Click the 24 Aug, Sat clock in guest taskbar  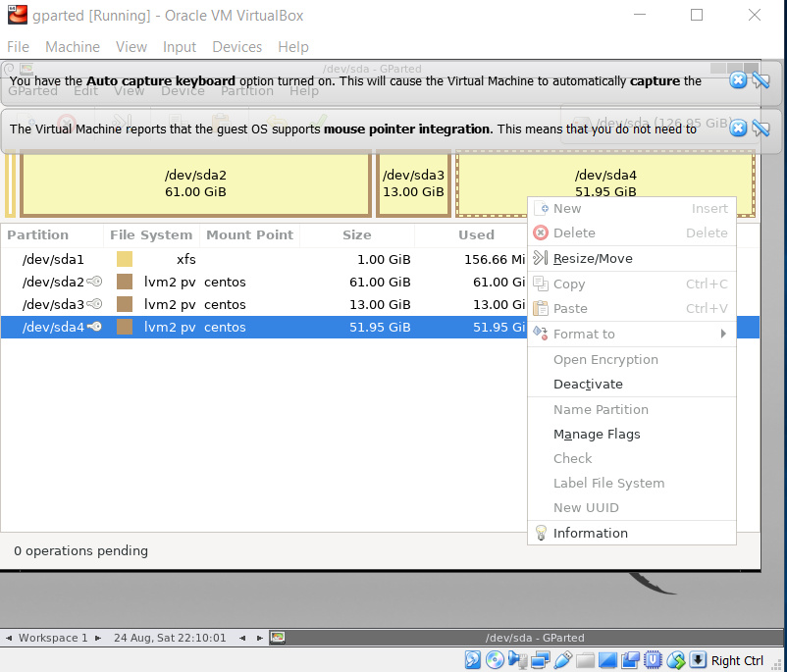pyautogui.click(x=170, y=638)
